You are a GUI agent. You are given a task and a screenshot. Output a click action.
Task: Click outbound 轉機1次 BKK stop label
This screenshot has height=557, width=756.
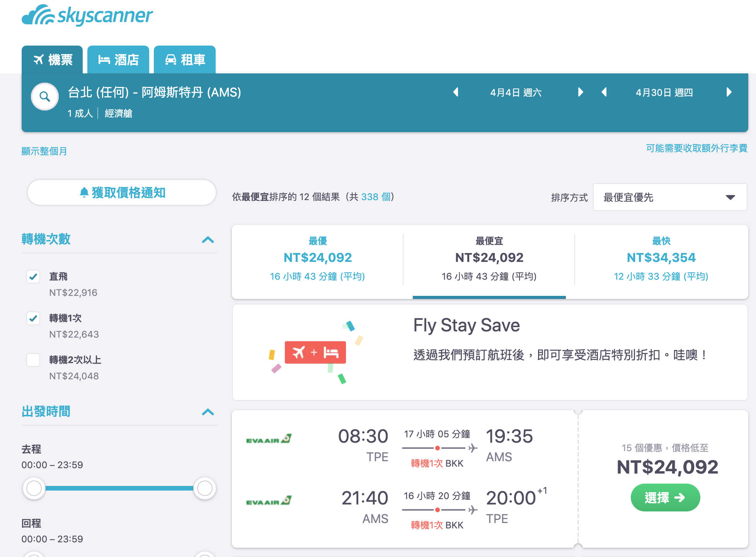point(437,464)
